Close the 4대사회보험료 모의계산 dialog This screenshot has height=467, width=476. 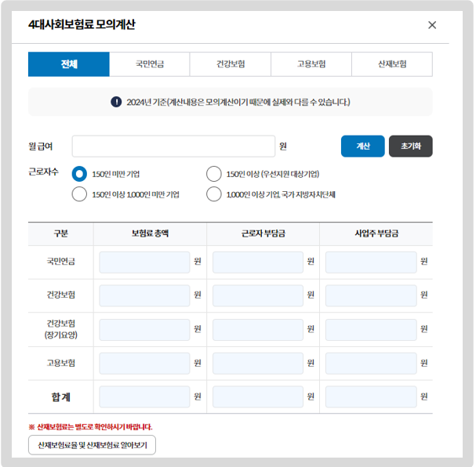431,25
